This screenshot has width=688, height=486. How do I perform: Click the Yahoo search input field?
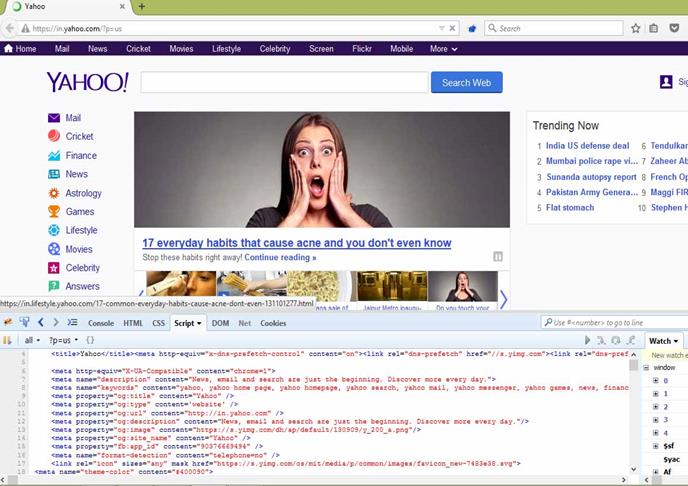click(284, 83)
